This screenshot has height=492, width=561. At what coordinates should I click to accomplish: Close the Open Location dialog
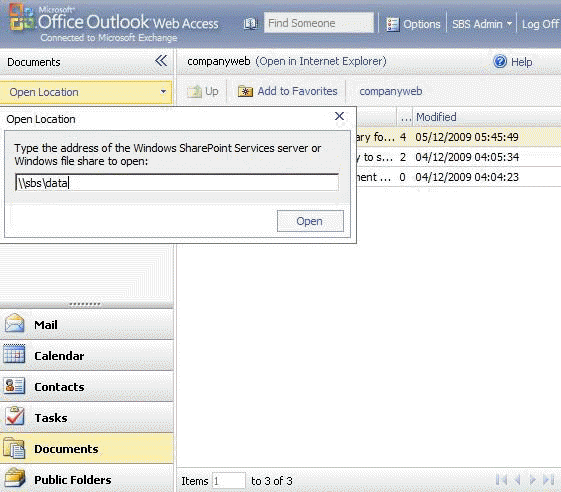pyautogui.click(x=339, y=116)
